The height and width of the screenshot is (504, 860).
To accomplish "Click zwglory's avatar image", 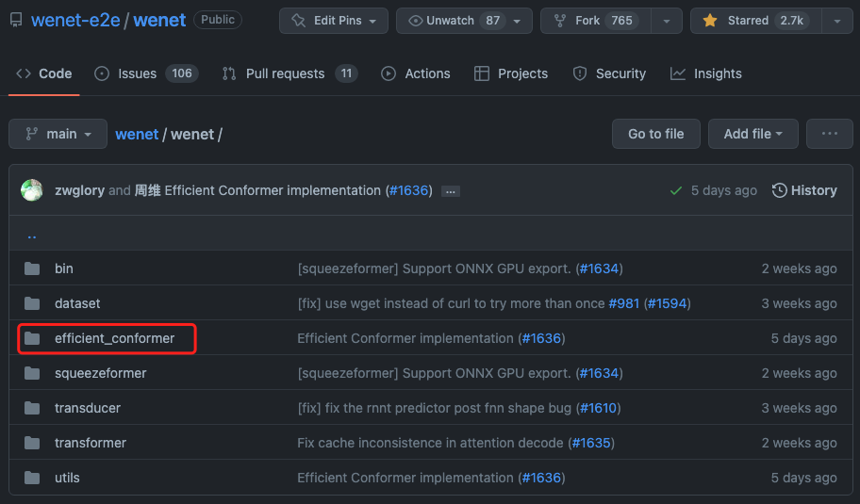I will 32,190.
